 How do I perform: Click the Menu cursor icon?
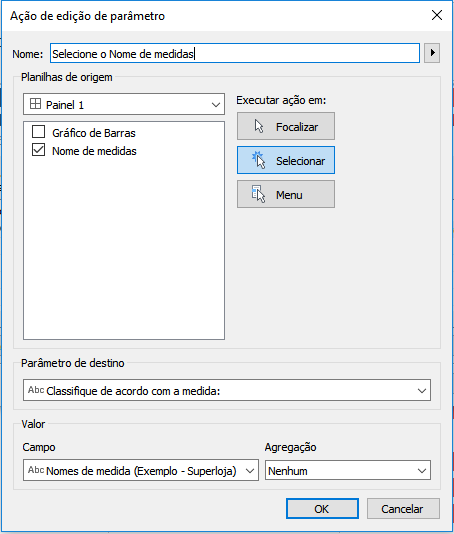coord(259,194)
